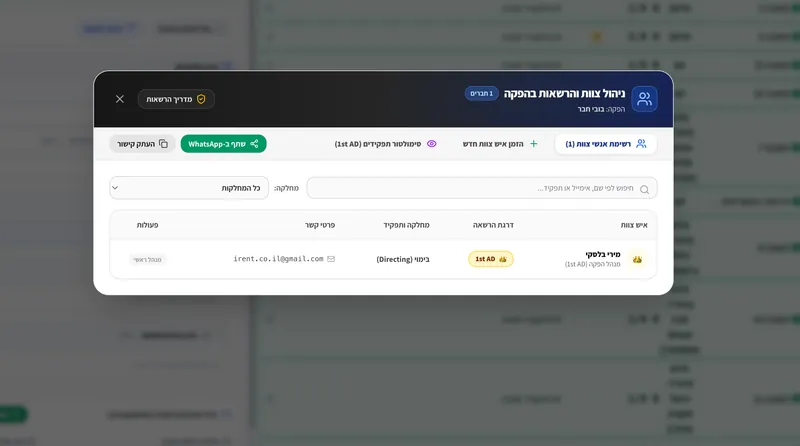Click the magnifier search icon
Image resolution: width=800 pixels, height=446 pixels.
tap(644, 189)
